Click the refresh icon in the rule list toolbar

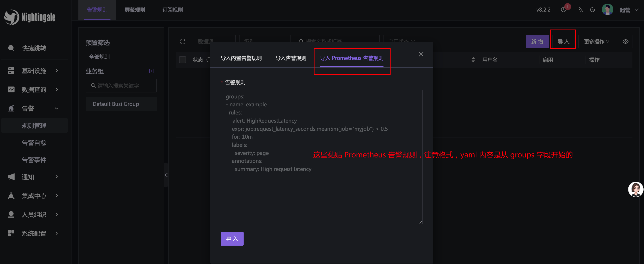tap(183, 42)
